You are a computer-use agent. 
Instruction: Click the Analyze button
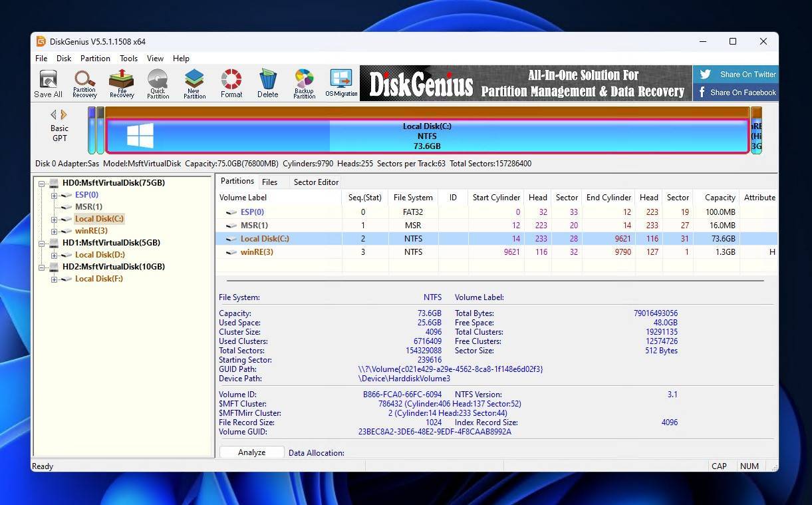click(252, 452)
